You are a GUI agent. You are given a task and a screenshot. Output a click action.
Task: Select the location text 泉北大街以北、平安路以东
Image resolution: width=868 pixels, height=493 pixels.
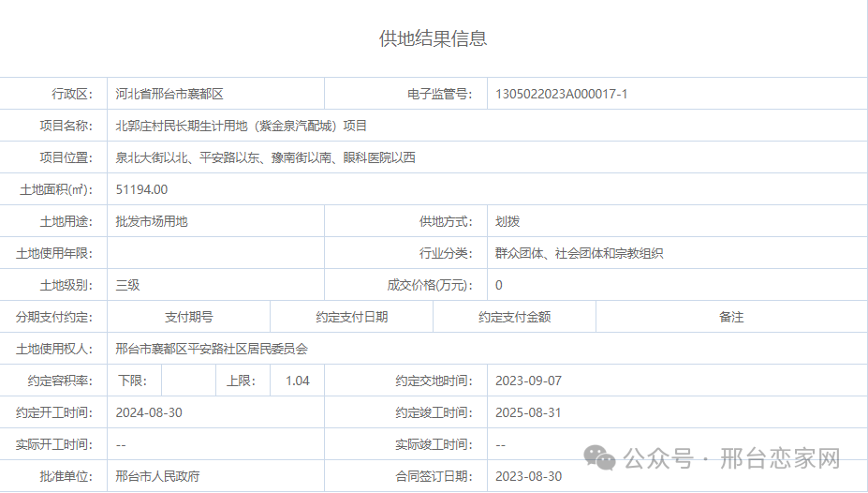click(x=187, y=157)
